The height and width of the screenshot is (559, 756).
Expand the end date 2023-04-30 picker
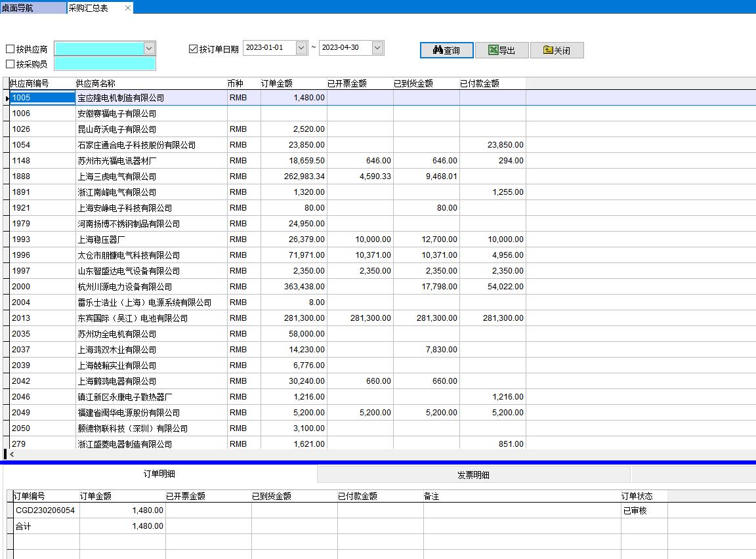(377, 48)
